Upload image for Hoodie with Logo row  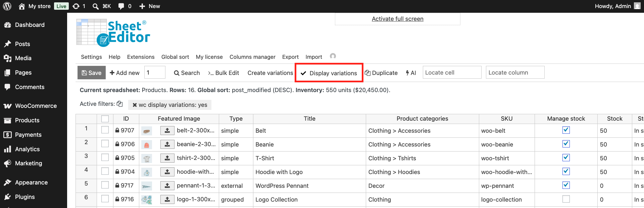point(167,172)
